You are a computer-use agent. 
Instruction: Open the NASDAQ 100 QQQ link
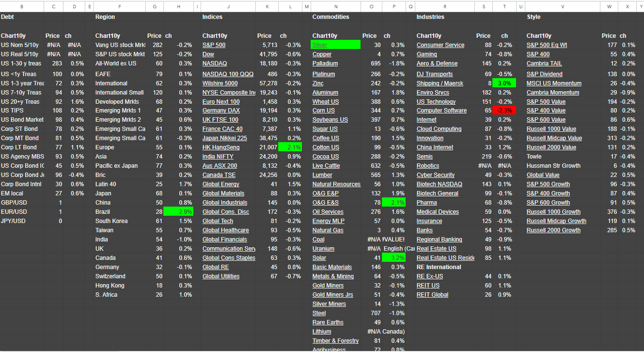click(x=228, y=74)
